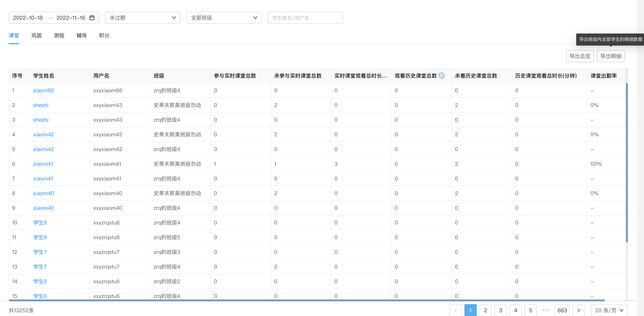Viewport: 644px width, 316px height.
Task: Click the 导出明细 button
Action: 610,56
